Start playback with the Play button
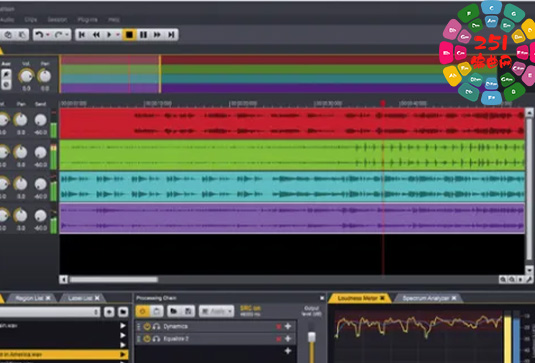Viewport: 535px width, 363px height. (x=109, y=34)
